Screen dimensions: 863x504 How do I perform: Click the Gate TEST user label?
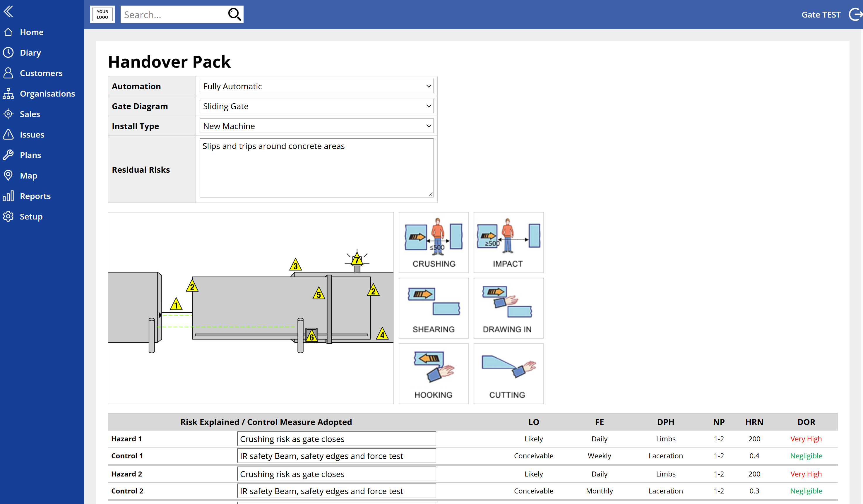821,15
